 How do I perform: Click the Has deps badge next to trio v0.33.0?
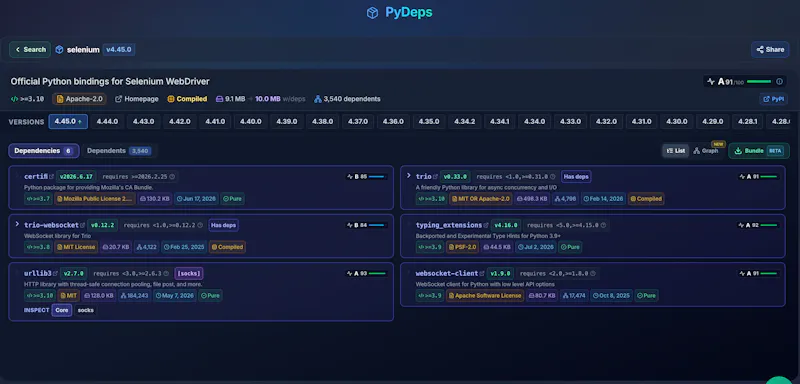click(x=576, y=177)
